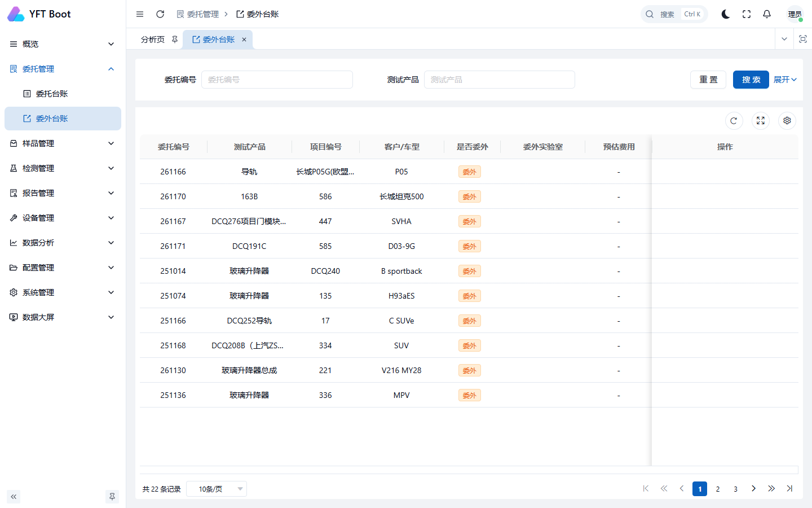812x508 pixels.
Task: Click the 重置 button
Action: (708, 80)
